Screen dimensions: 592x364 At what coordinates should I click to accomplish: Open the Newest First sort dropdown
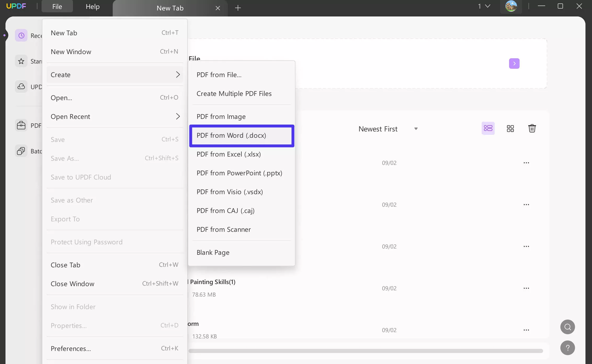pos(416,129)
